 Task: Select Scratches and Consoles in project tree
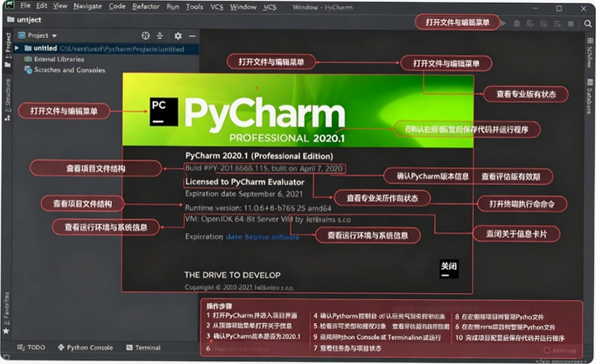click(x=69, y=70)
